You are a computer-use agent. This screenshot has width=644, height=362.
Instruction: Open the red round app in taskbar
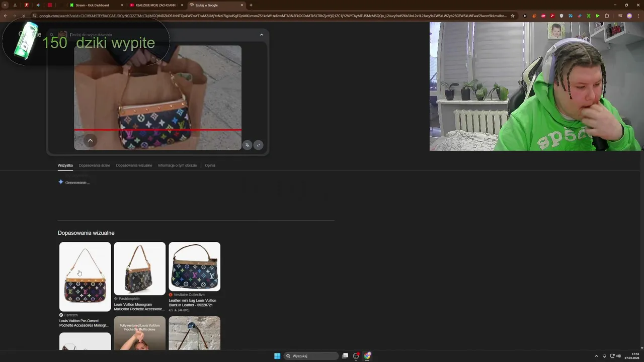pos(356,356)
